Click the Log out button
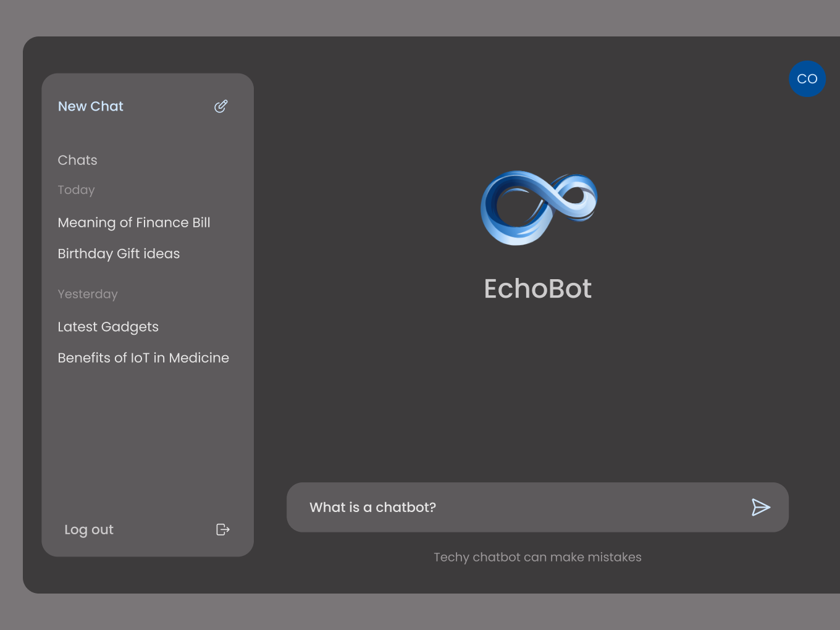The height and width of the screenshot is (630, 840). 88,529
